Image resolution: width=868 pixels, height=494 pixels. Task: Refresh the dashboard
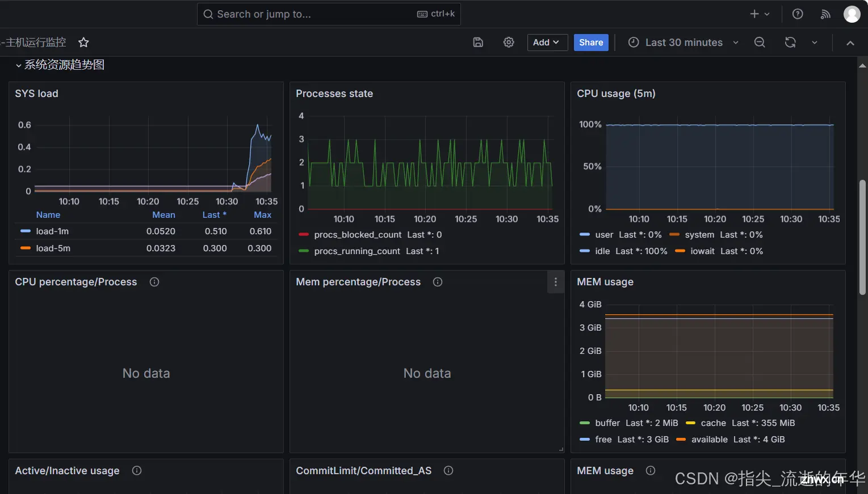(x=790, y=43)
